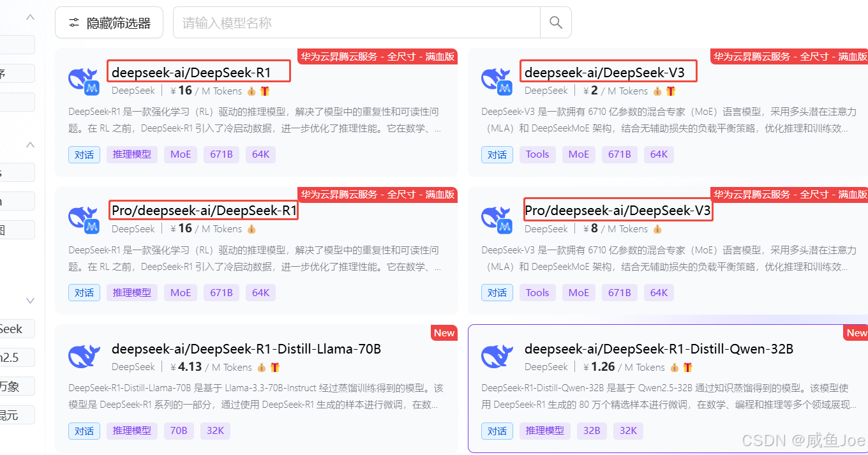The image size is (868, 455).
Task: Collapse the top filter section with the up chevron
Action: click(x=30, y=17)
